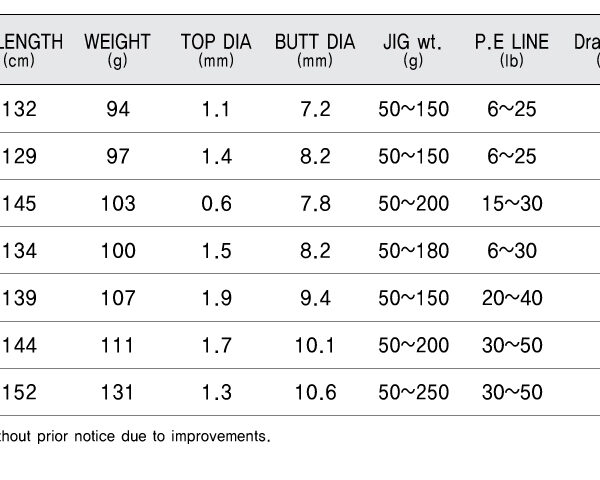
Task: Select the top diameter cell 1.9
Action: (x=217, y=298)
